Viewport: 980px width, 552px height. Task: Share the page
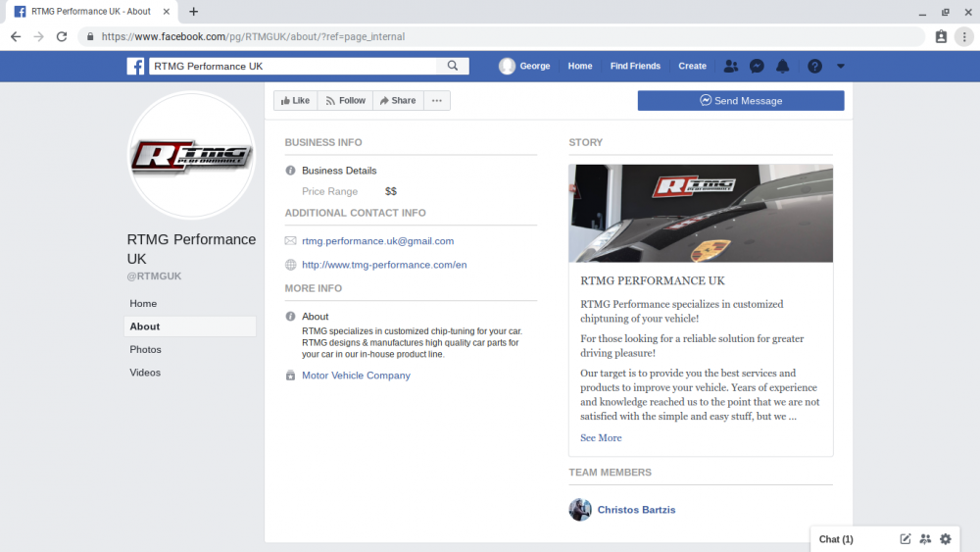pyautogui.click(x=398, y=100)
